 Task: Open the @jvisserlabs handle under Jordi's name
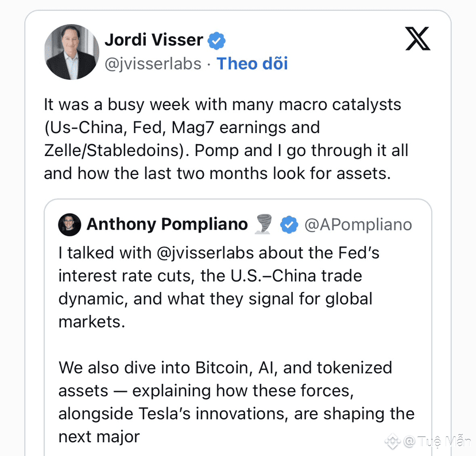(x=153, y=63)
